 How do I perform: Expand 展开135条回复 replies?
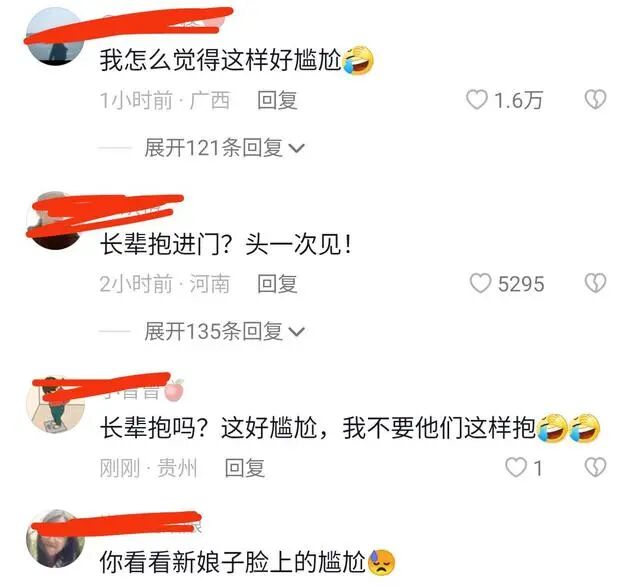(224, 331)
